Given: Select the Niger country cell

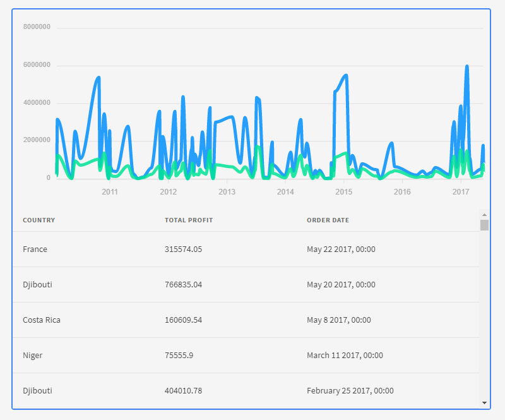Looking at the screenshot, I should tap(33, 356).
